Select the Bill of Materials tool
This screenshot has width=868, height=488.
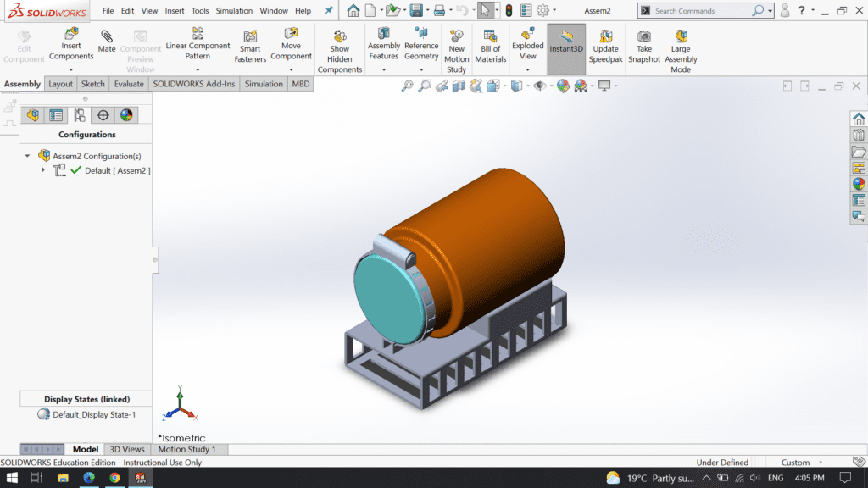click(490, 42)
